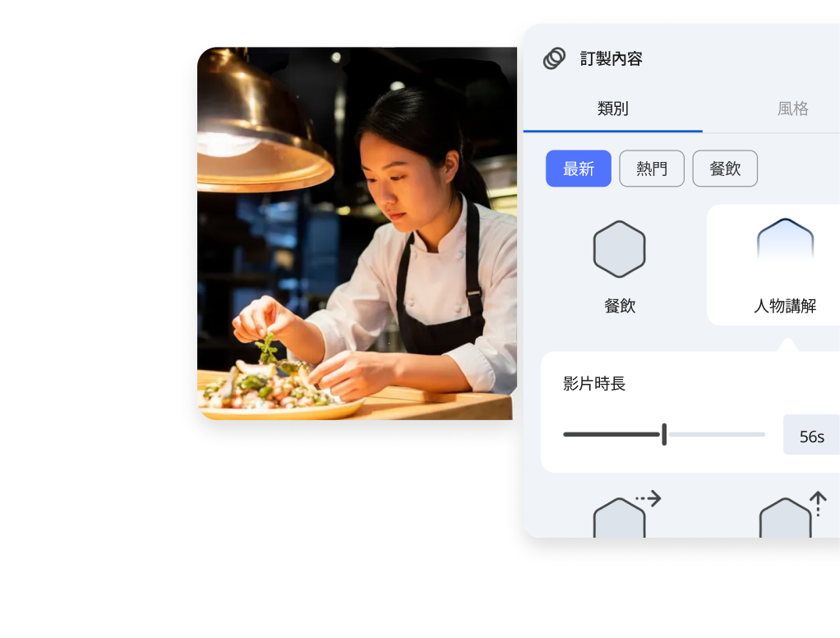Switch to the 風格 tab
Viewport: 840px width, 638px height.
point(793,109)
